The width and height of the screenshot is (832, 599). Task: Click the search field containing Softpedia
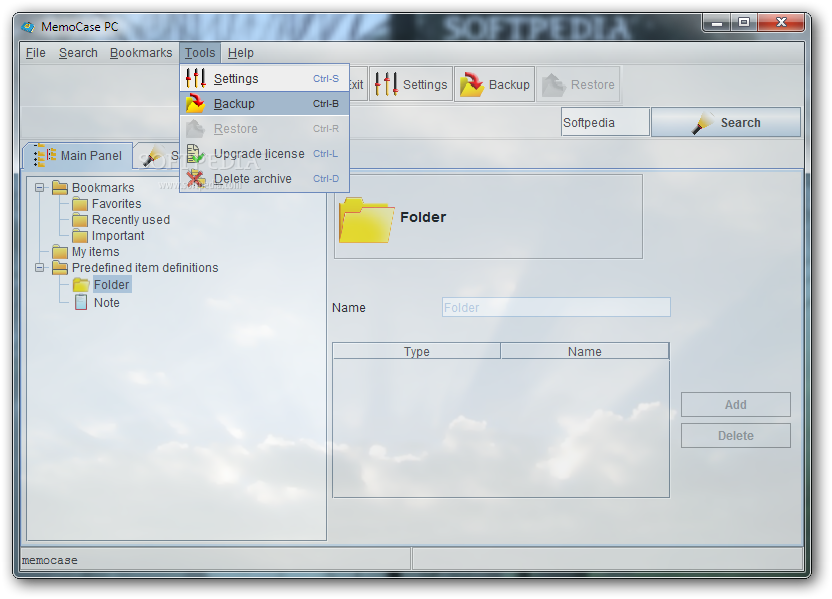605,123
